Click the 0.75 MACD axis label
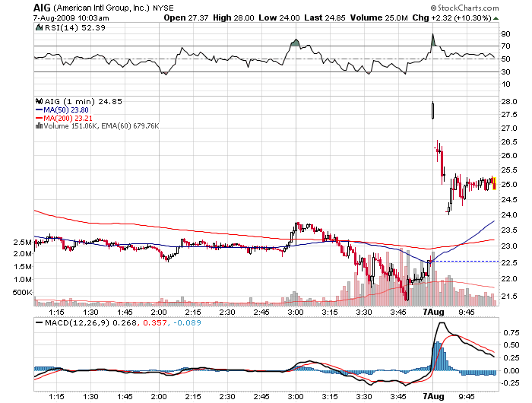The height and width of the screenshot is (403, 532). 511,333
